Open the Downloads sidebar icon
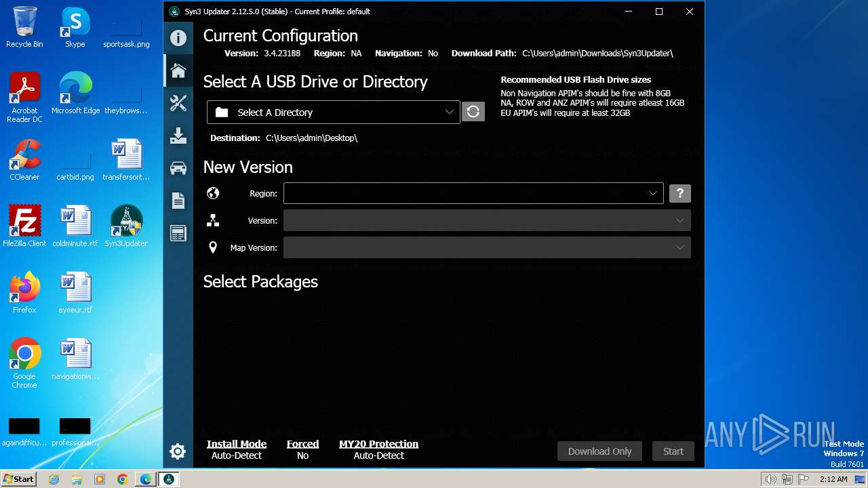868x488 pixels. 178,136
